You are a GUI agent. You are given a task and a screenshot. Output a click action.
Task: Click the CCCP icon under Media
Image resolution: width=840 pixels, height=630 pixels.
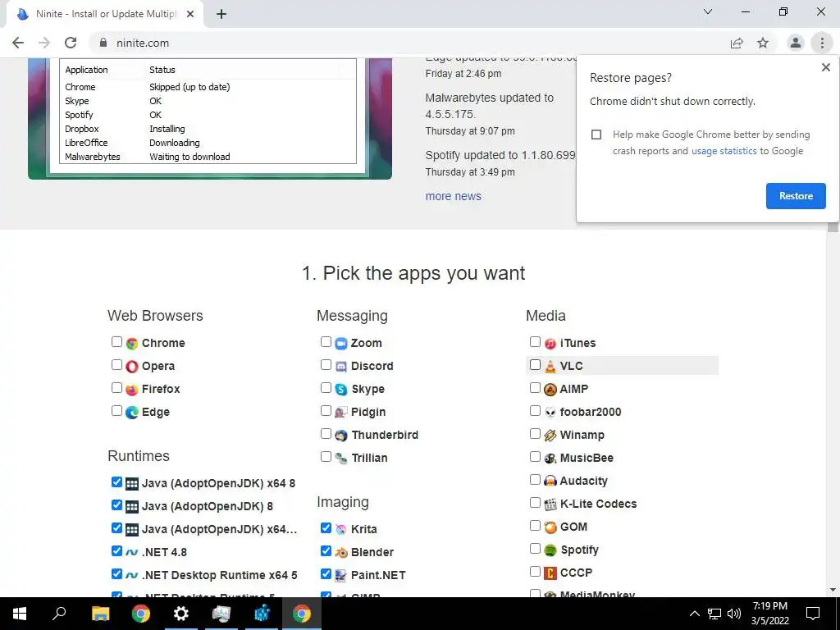[x=550, y=573]
